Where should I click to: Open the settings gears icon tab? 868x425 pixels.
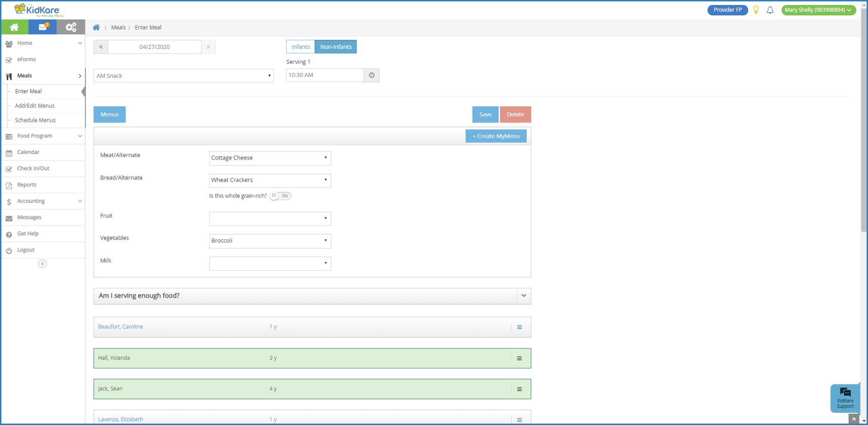pyautogui.click(x=71, y=27)
